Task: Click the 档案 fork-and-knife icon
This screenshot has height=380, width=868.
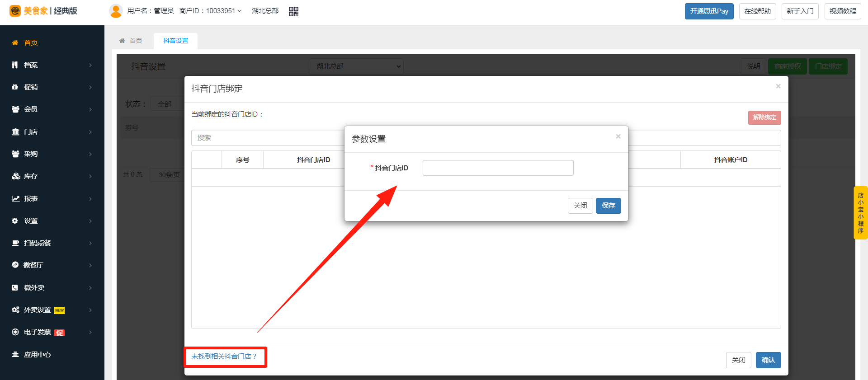Action: tap(15, 65)
